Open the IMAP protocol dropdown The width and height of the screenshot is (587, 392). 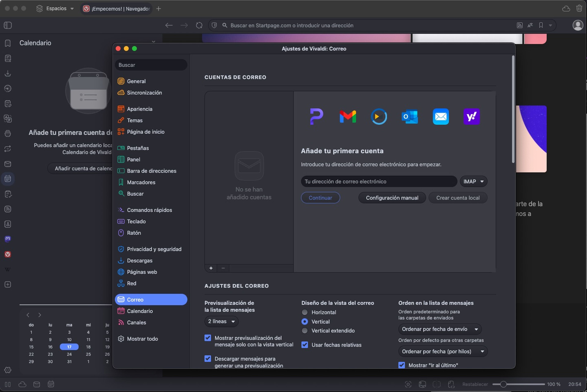point(474,181)
